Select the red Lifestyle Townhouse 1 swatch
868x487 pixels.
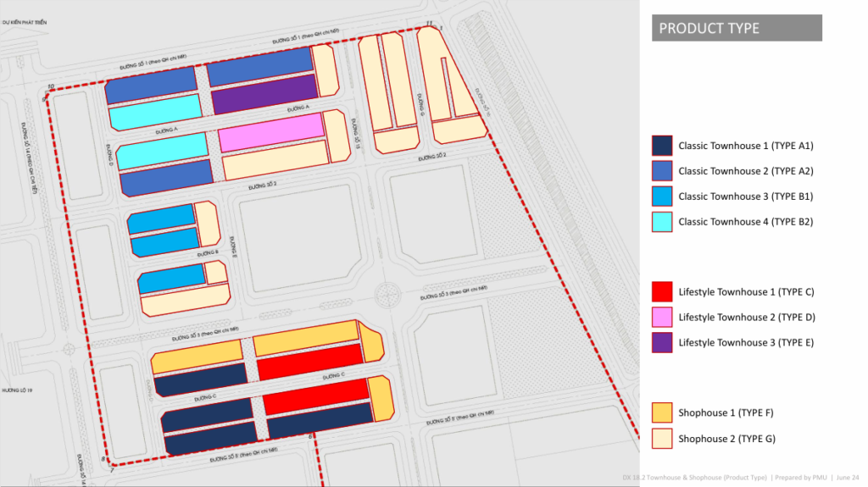coord(662,292)
